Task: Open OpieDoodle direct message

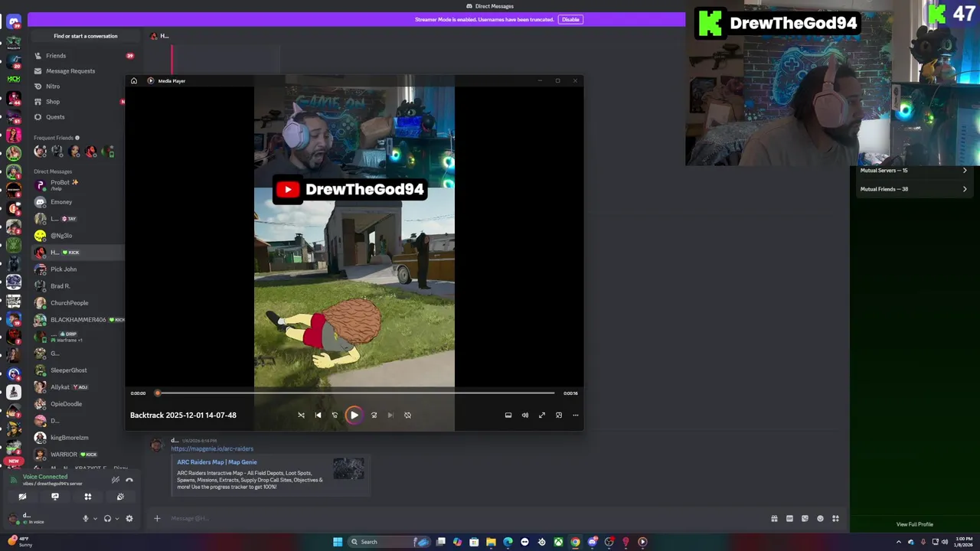Action: tap(77, 404)
